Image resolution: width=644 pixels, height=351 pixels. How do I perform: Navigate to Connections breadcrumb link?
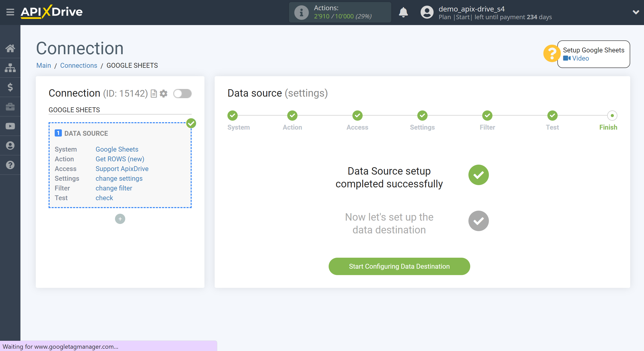pos(78,65)
